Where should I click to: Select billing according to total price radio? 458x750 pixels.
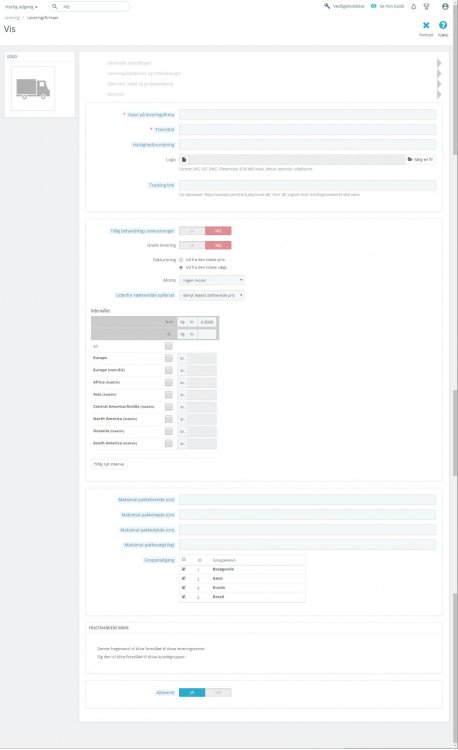181,260
